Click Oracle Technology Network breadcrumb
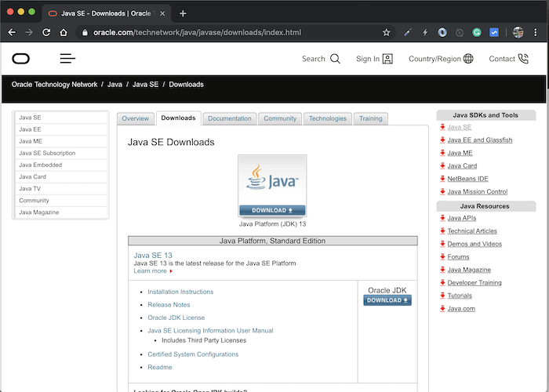This screenshot has width=549, height=392. click(55, 85)
